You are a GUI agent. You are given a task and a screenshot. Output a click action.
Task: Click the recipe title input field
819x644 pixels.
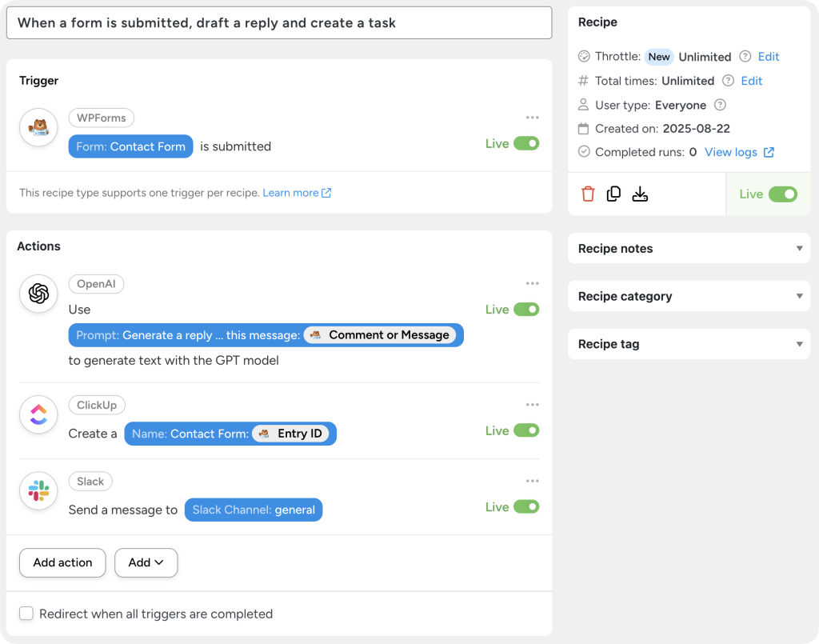coord(279,22)
